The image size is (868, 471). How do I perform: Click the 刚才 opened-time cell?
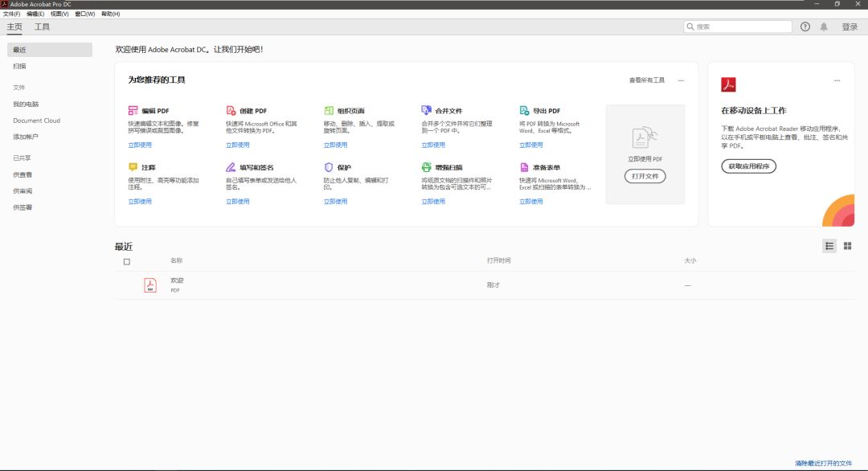coord(493,285)
